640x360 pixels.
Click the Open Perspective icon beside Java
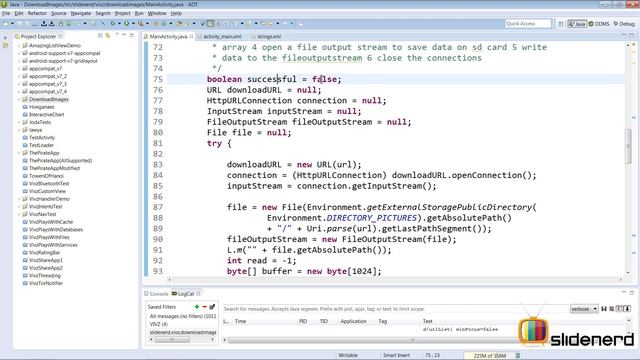point(561,24)
